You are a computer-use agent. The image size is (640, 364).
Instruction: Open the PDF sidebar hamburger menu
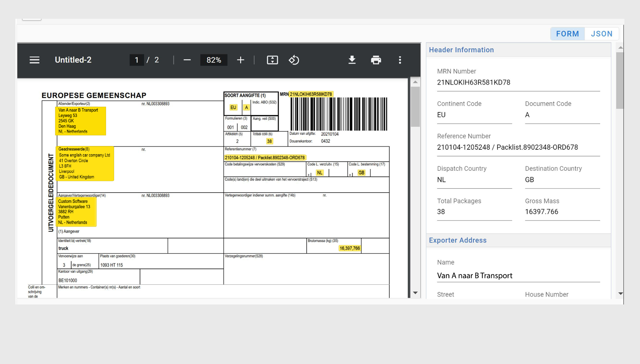(34, 60)
